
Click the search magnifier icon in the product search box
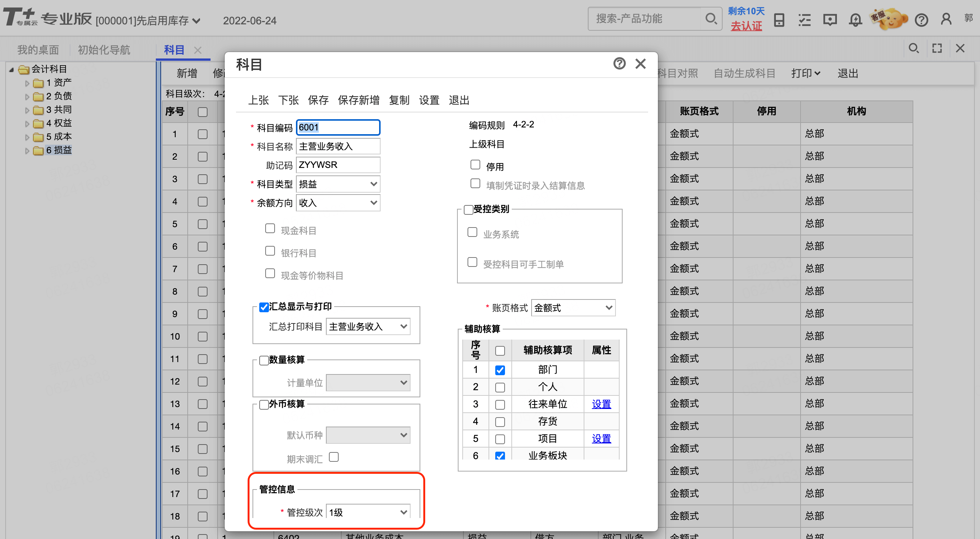click(711, 19)
